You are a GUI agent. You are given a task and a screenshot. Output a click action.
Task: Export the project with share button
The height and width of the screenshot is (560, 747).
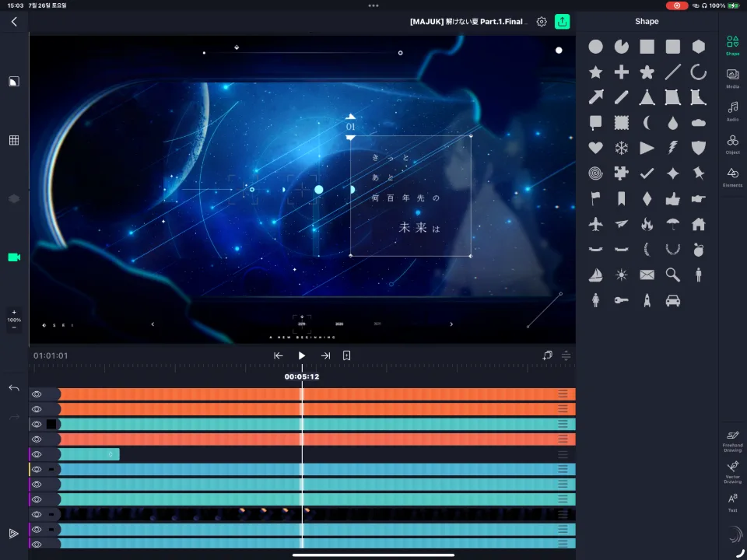coord(562,22)
